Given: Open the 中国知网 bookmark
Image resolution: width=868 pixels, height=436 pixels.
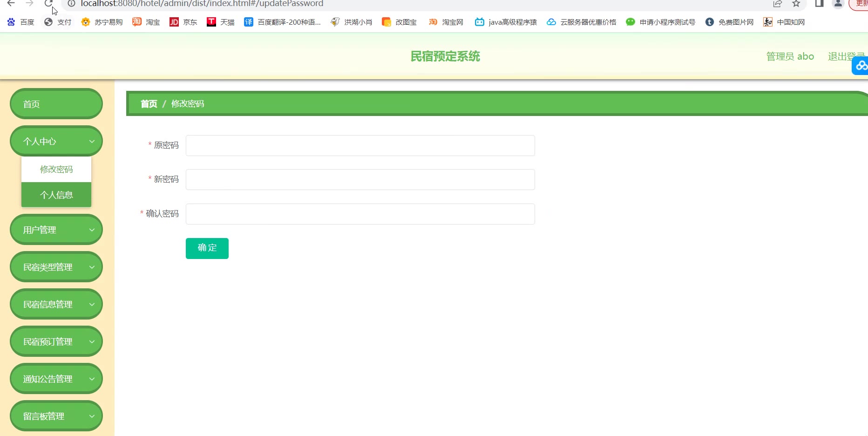Looking at the screenshot, I should (x=784, y=22).
